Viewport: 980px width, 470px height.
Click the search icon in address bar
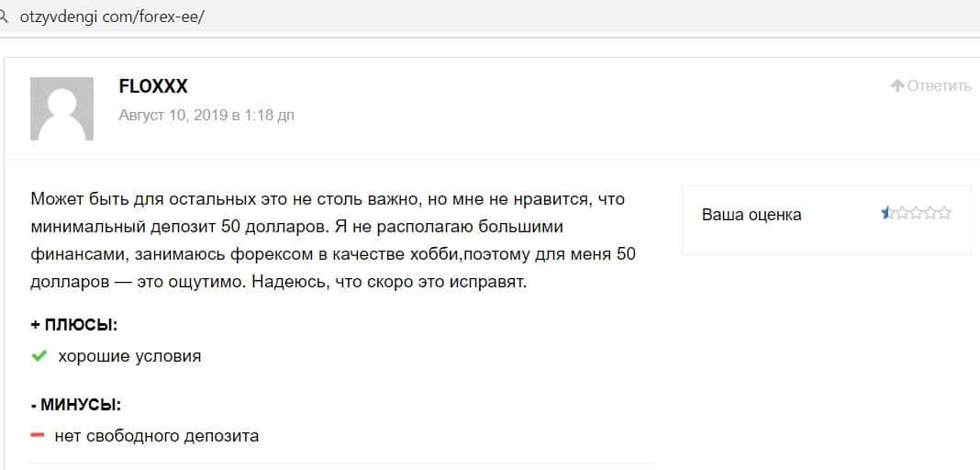click(5, 17)
